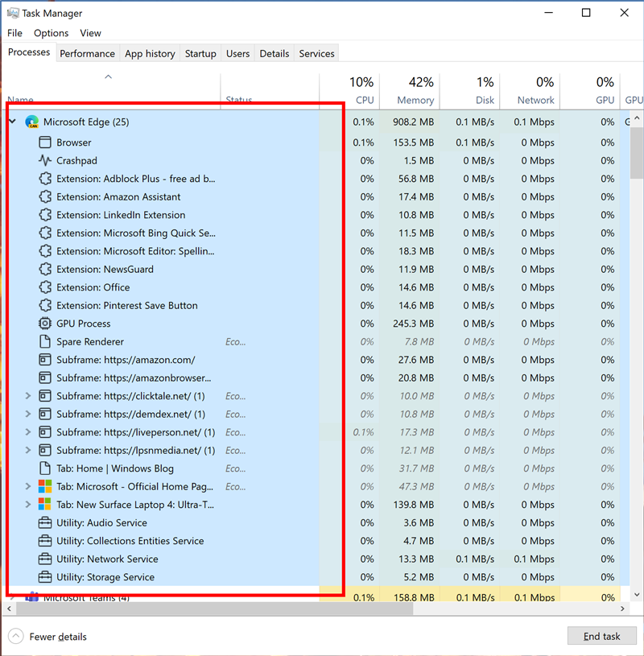Collapse the Microsoft Edge process group
644x656 pixels.
12,122
